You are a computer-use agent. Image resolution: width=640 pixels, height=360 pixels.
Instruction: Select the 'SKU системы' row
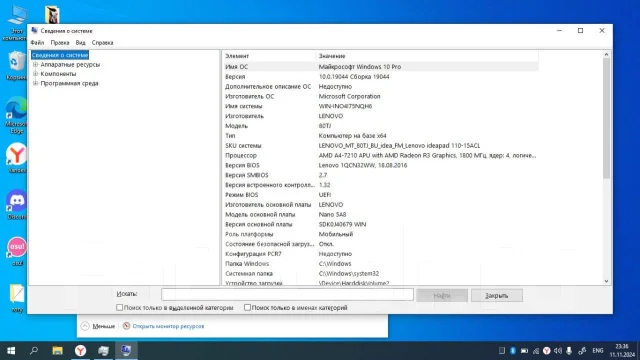380,145
